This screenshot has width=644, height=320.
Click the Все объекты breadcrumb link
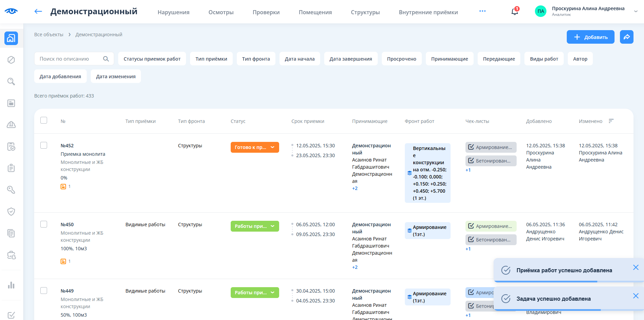(49, 35)
